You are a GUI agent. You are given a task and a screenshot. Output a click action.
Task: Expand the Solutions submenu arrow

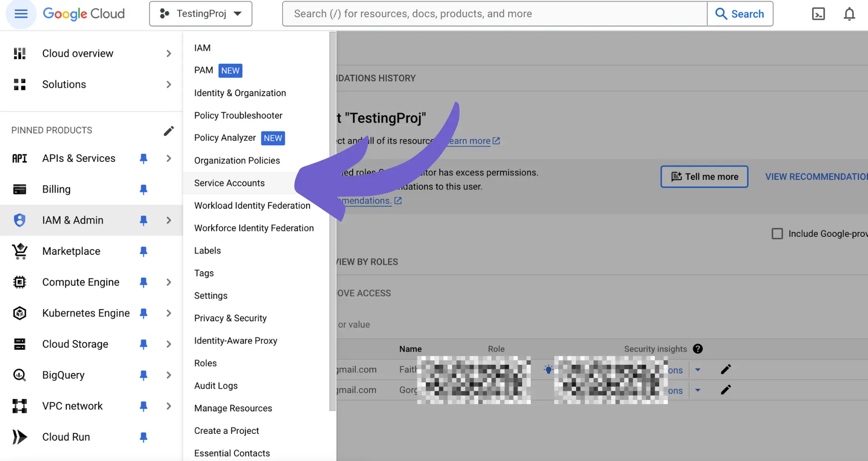point(169,85)
